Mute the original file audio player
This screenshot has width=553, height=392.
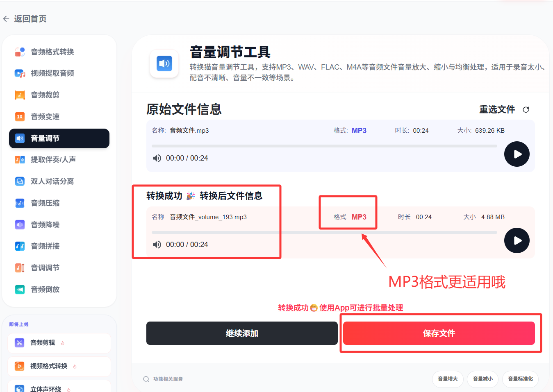click(157, 158)
